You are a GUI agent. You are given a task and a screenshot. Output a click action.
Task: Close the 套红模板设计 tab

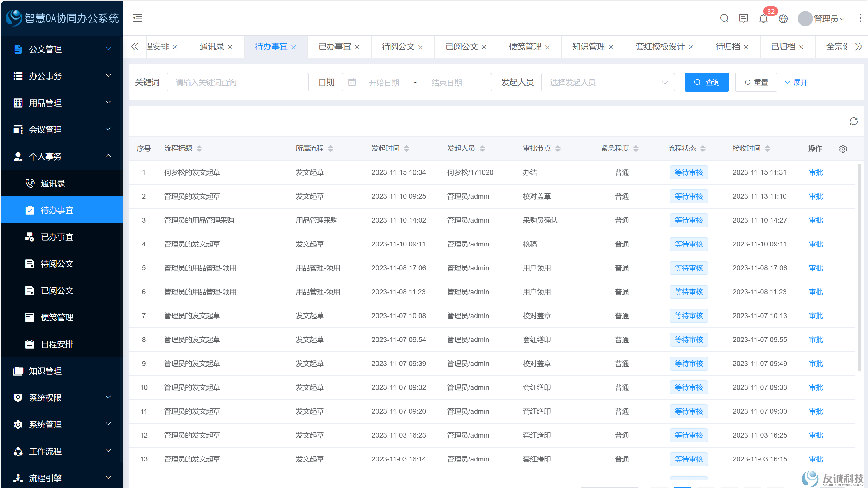tap(690, 47)
